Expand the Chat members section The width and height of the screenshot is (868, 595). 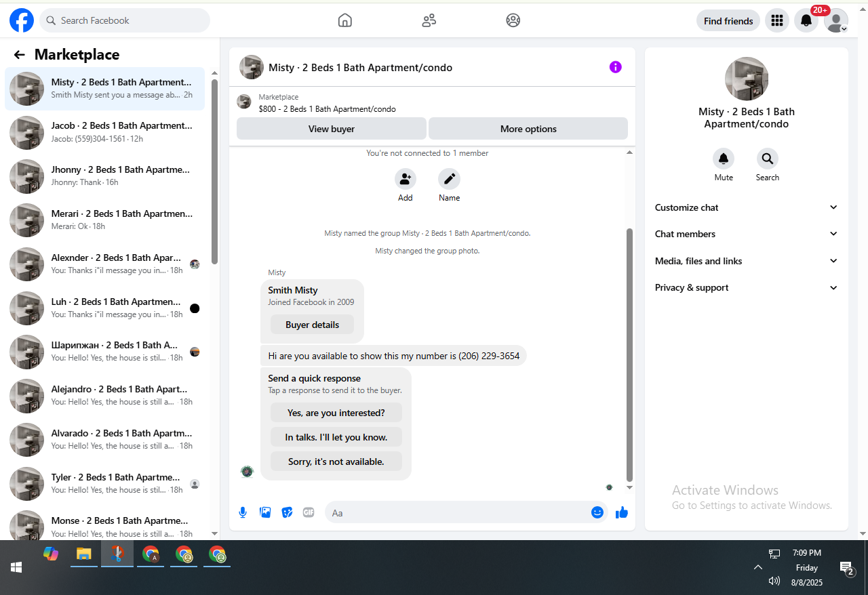point(746,234)
